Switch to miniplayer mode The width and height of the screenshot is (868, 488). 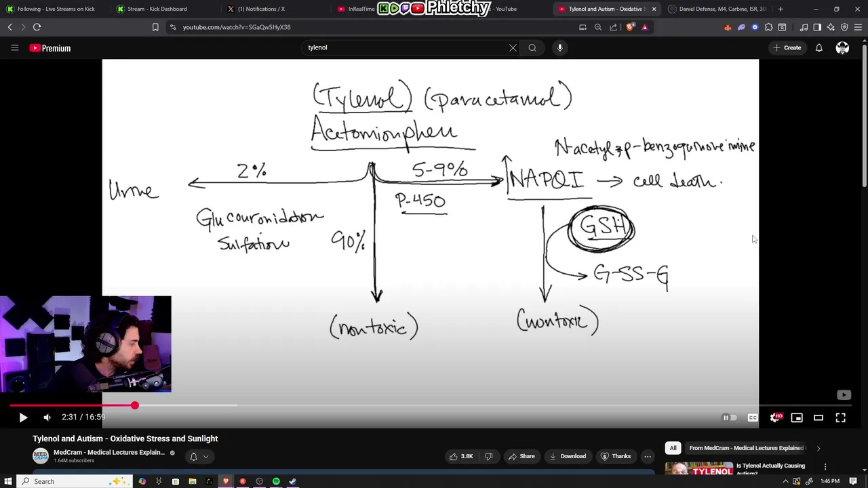(797, 418)
